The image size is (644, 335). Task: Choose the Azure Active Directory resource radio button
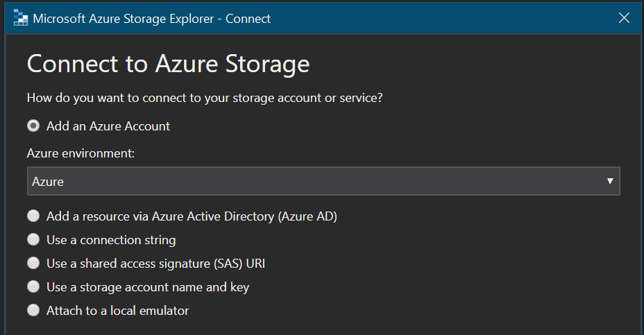click(33, 216)
